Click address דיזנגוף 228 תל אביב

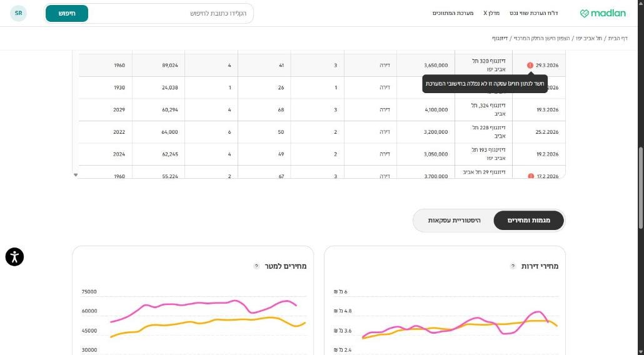click(489, 132)
